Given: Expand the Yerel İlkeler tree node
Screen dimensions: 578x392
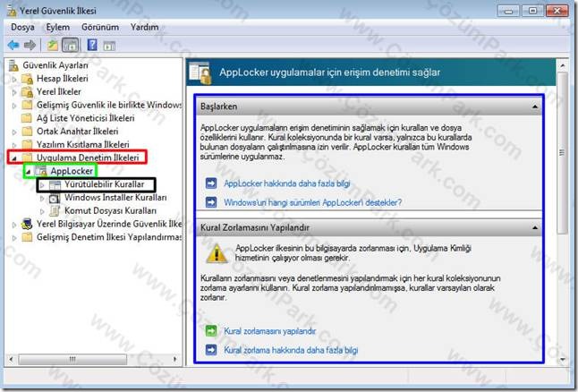Looking at the screenshot, I should tap(14, 92).
